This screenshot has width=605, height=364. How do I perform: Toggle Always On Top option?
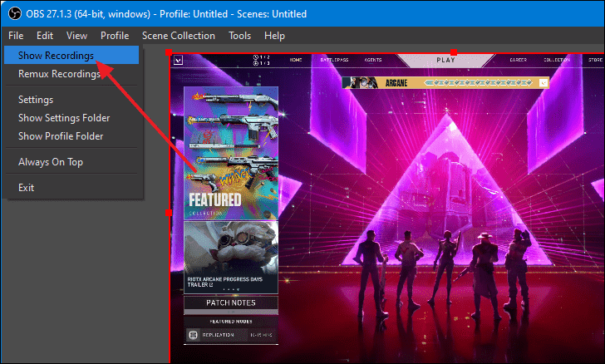click(x=71, y=162)
